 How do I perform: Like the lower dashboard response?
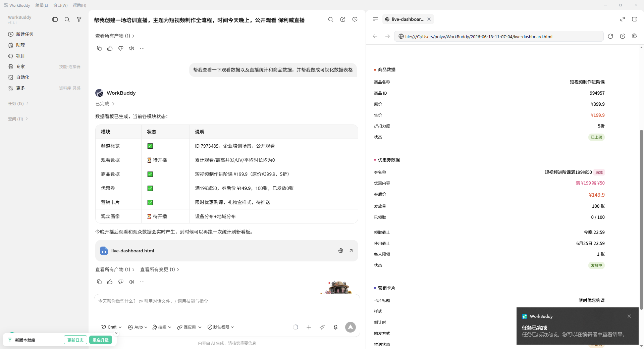pos(110,282)
